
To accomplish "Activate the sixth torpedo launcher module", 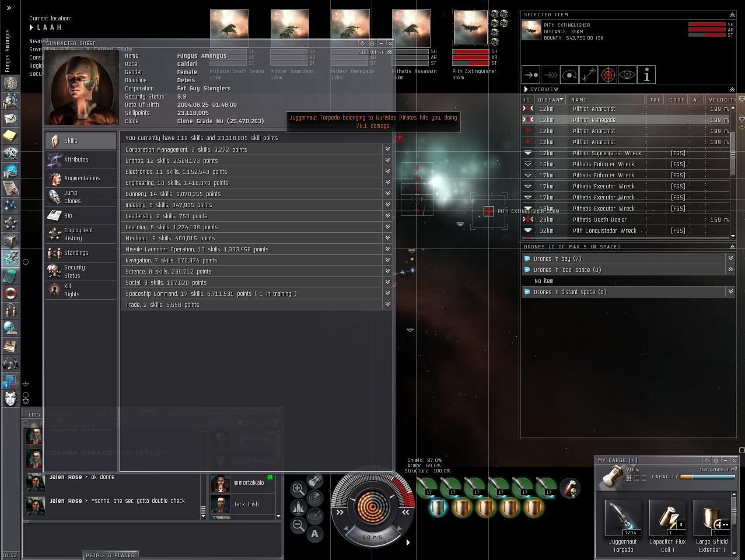I will click(x=547, y=487).
